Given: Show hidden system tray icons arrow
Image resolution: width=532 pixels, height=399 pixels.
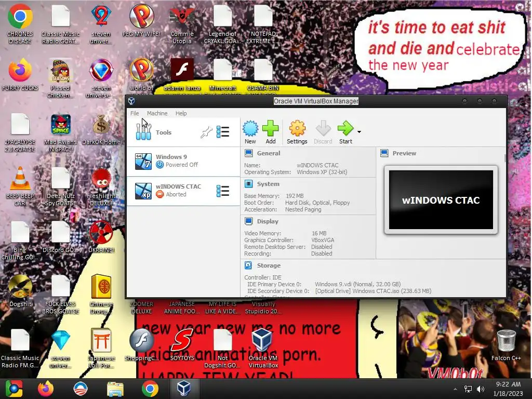Looking at the screenshot, I should [455, 389].
